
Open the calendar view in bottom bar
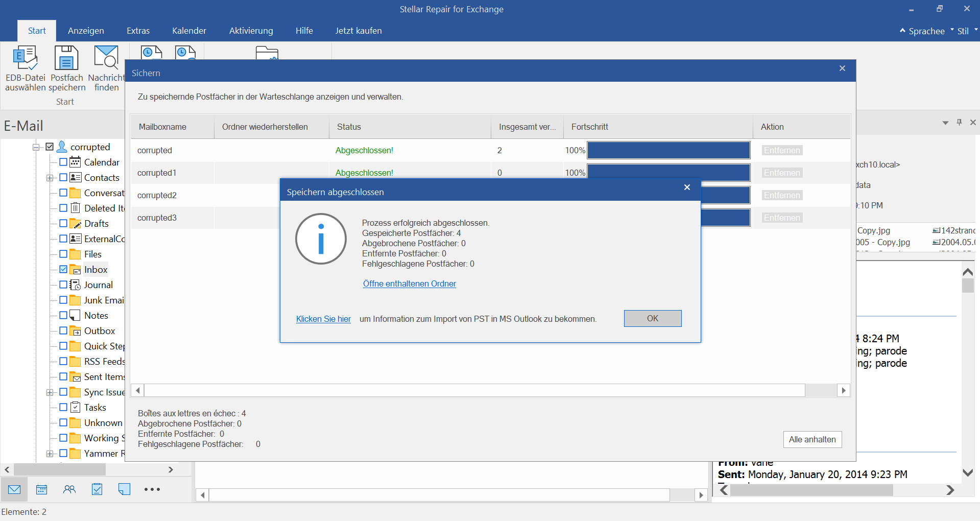coord(42,489)
